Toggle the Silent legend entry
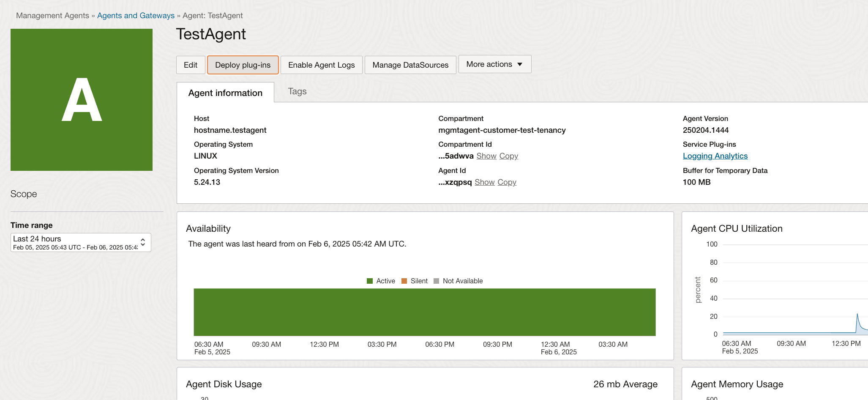The width and height of the screenshot is (868, 400). (415, 280)
